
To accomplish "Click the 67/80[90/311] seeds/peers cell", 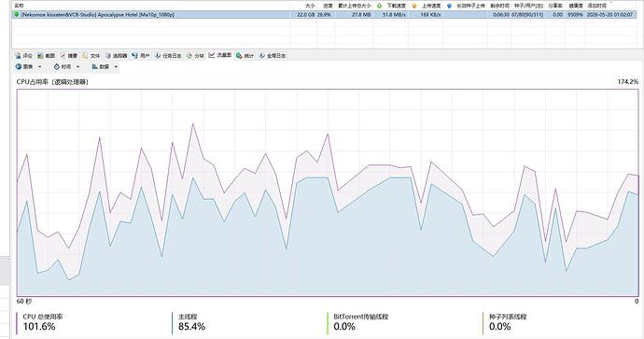I will pyautogui.click(x=527, y=14).
